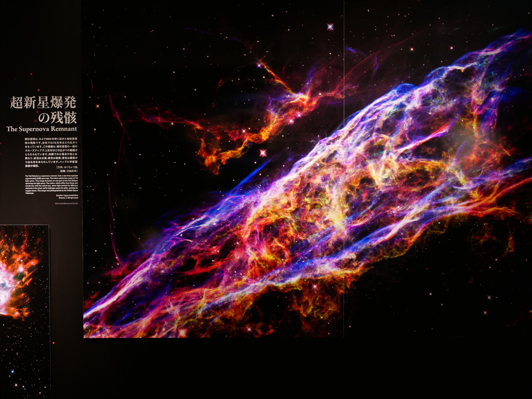
Task: Click the English Veil Nebula description paragraph
Action: 51,184
